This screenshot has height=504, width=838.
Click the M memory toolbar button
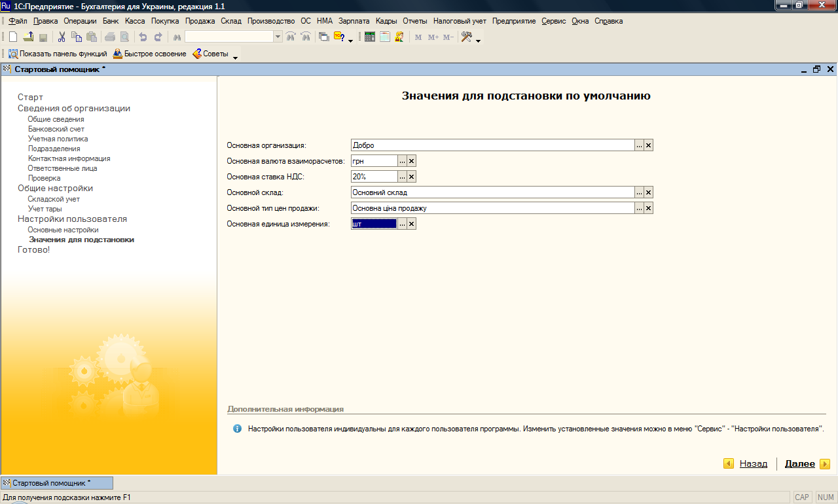pyautogui.click(x=419, y=37)
